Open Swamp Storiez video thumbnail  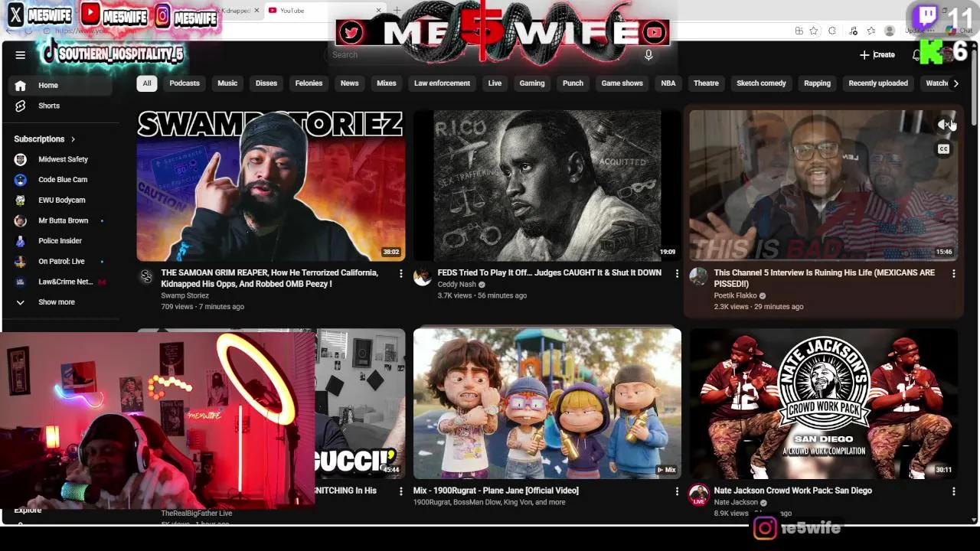pos(271,186)
